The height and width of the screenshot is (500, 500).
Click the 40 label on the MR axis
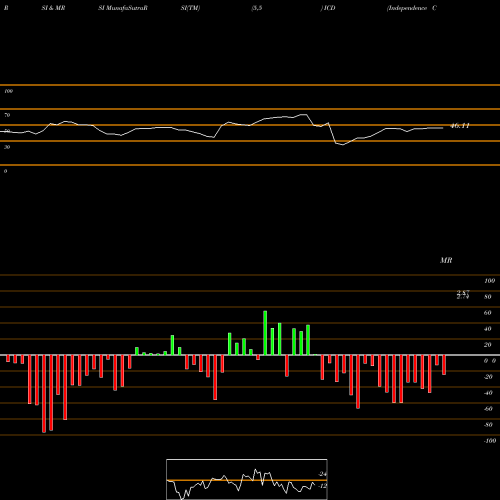tap(488, 329)
